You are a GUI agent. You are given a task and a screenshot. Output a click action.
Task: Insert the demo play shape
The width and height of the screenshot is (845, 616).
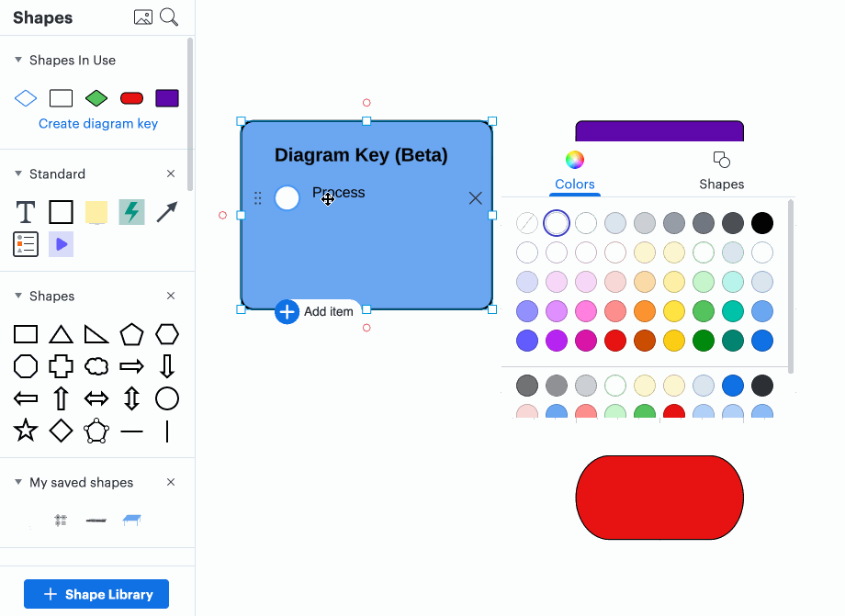pos(61,244)
